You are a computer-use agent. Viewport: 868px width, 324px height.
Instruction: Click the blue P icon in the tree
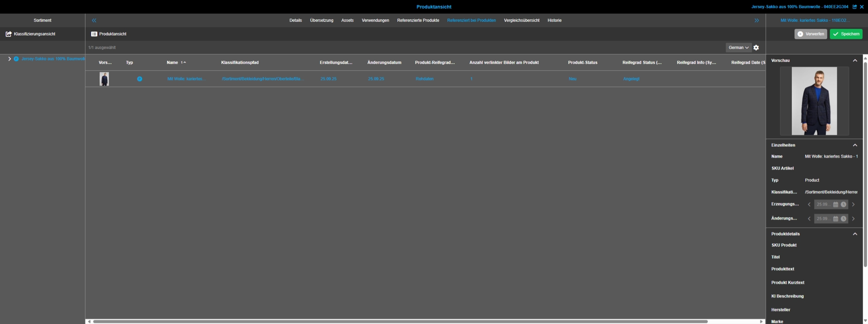16,59
